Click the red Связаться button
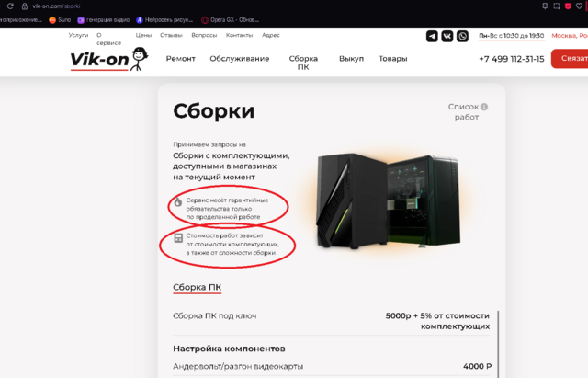 pyautogui.click(x=570, y=59)
